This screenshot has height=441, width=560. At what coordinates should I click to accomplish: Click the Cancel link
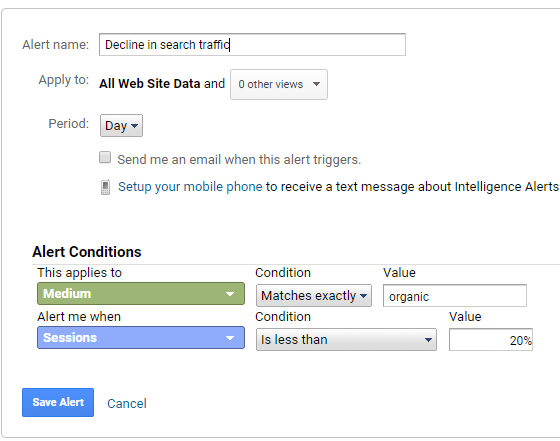[127, 404]
